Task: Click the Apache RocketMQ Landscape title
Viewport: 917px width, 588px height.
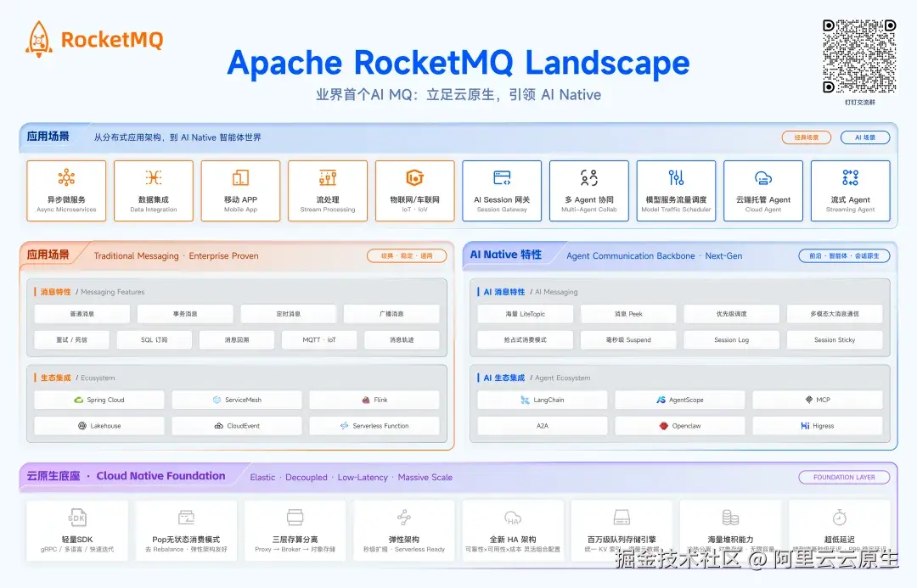Action: [458, 63]
